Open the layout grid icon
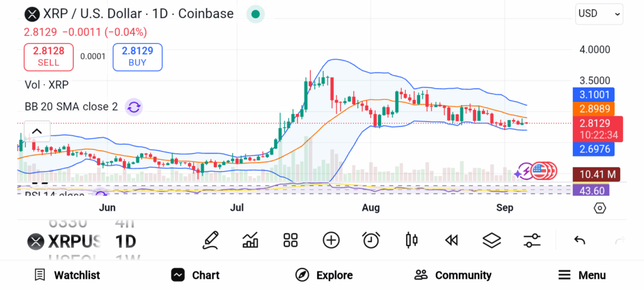Image resolution: width=644 pixels, height=290 pixels. [x=290, y=240]
